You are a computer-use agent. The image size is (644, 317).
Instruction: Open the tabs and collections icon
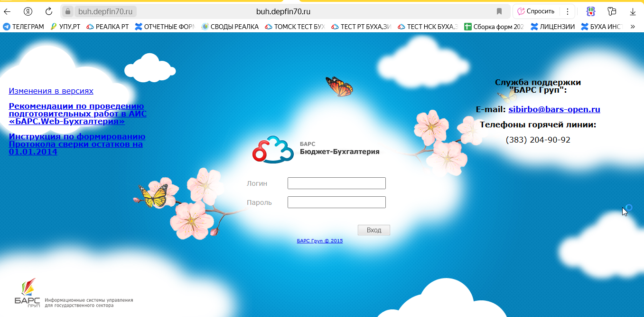pos(612,11)
